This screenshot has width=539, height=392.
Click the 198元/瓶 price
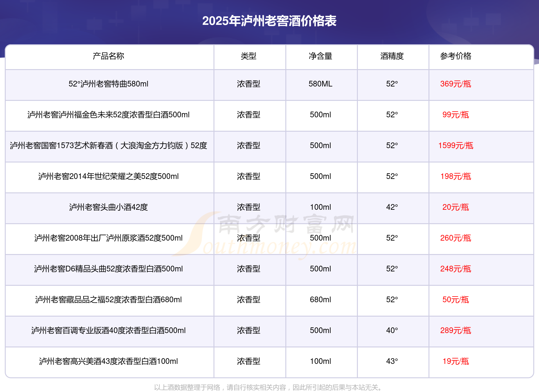point(456,176)
